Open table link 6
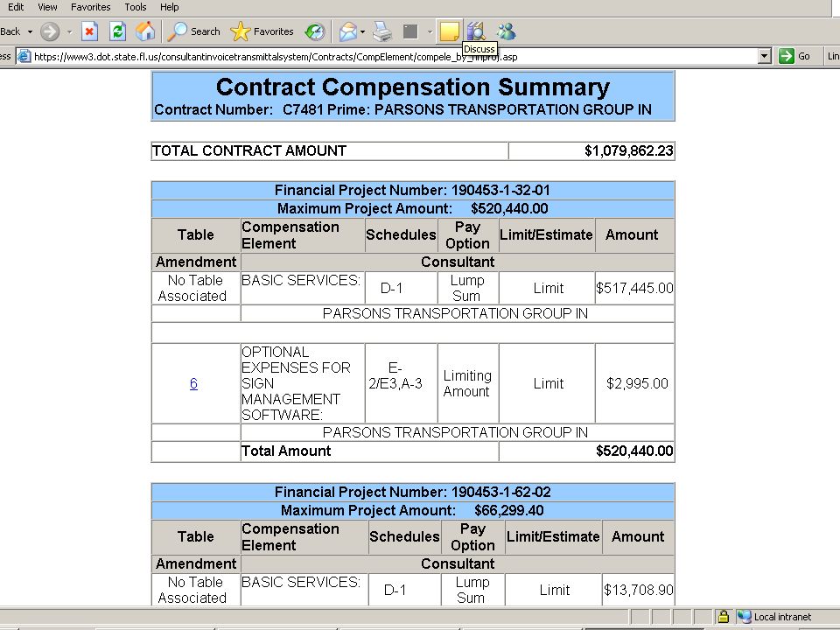This screenshot has height=630, width=840. (x=194, y=383)
